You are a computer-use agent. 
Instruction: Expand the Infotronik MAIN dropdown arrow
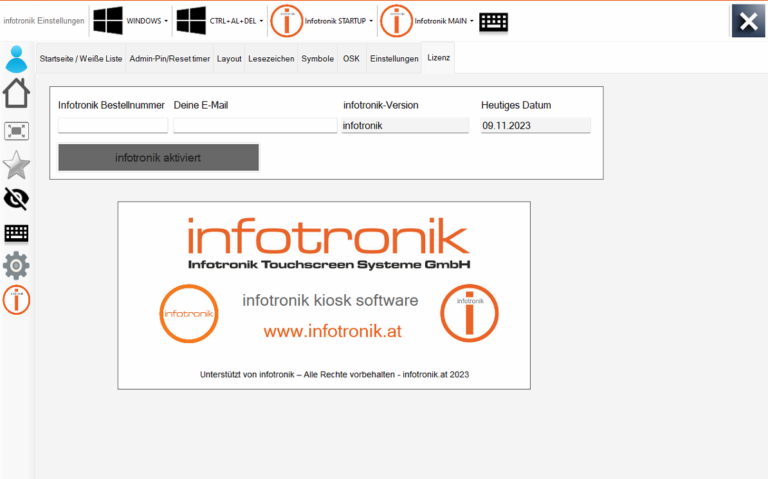tap(472, 21)
